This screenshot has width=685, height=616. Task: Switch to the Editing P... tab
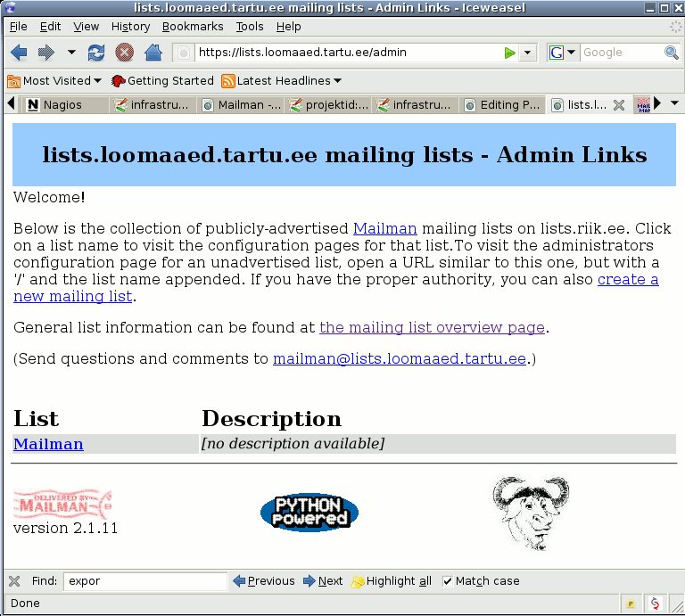click(502, 105)
